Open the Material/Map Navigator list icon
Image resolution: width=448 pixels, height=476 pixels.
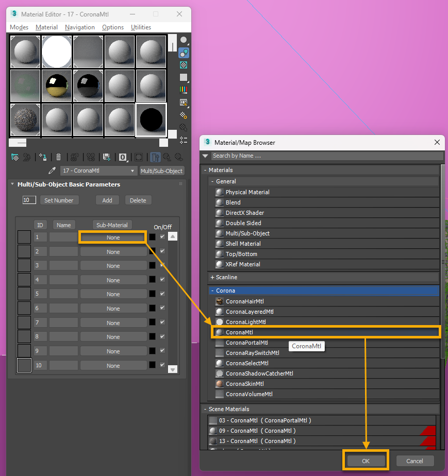pos(184,140)
